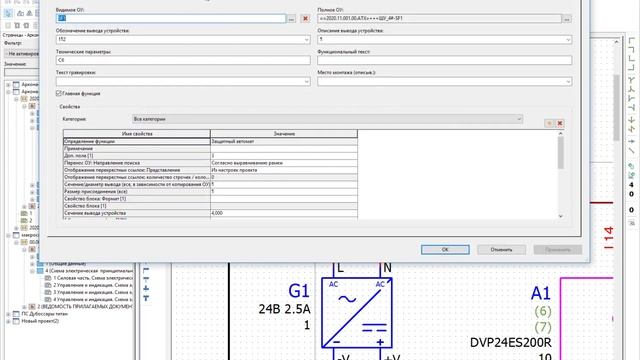Click into the Видимое ОУ input field

(171, 18)
